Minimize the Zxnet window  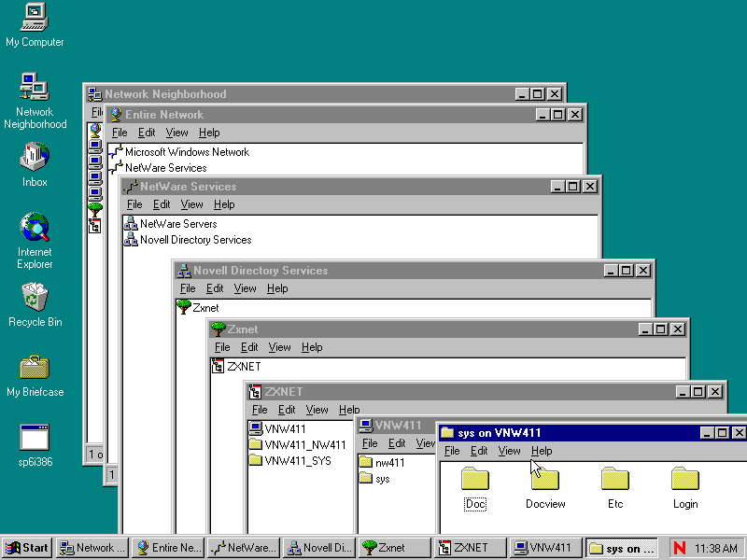645,329
